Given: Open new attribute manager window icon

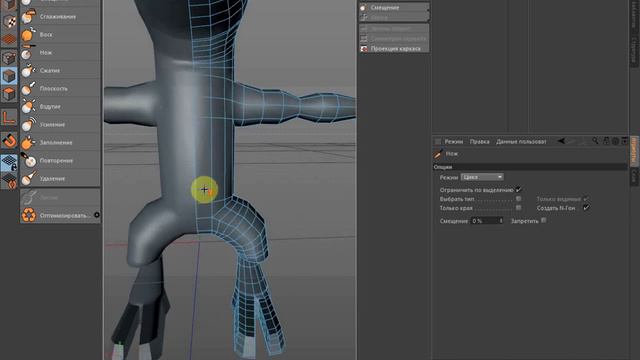Looking at the screenshot, I should [624, 141].
